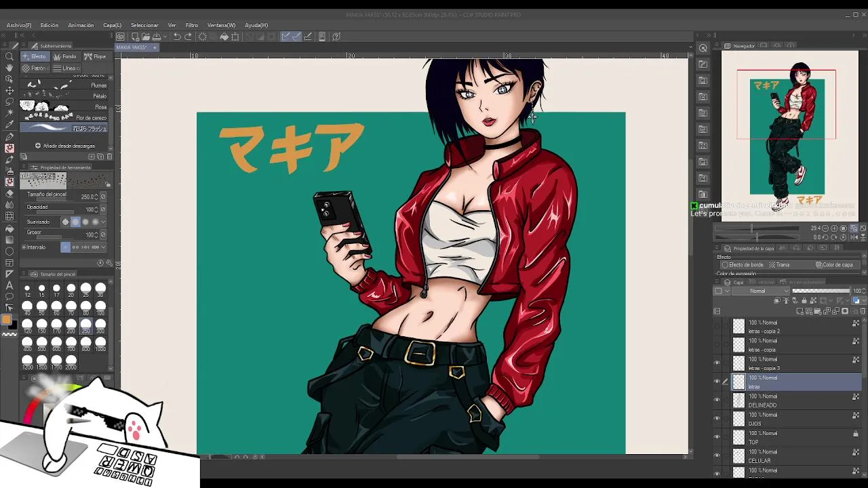The height and width of the screenshot is (488, 868).
Task: Click the layer opacity slider
Action: pyautogui.click(x=821, y=291)
